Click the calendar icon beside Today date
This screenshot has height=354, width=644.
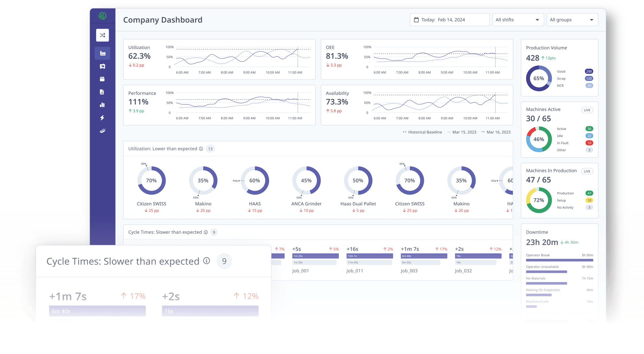pyautogui.click(x=416, y=20)
